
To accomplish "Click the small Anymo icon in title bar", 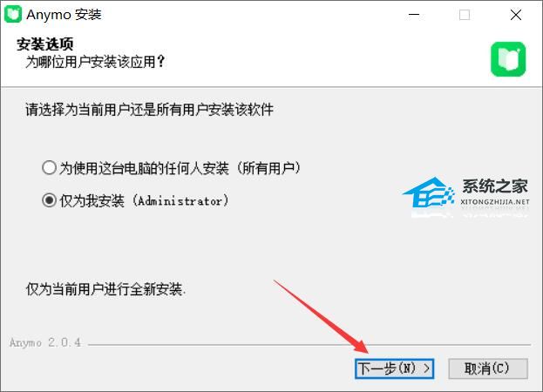I will pos(13,14).
